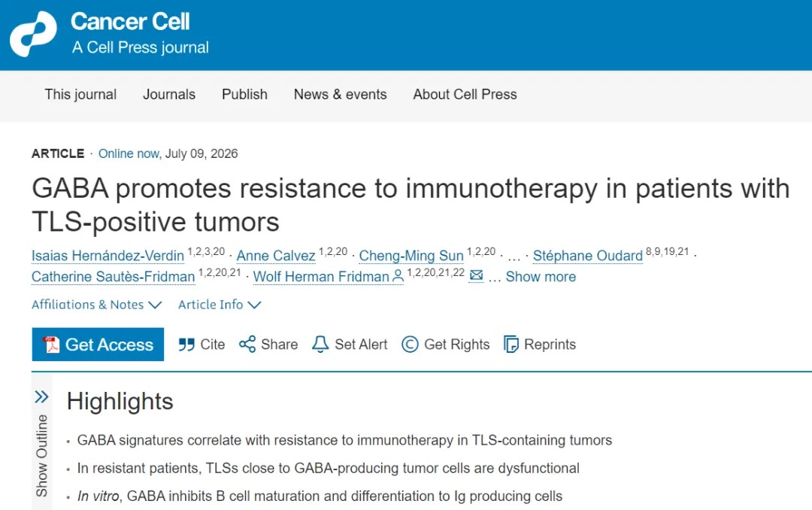The image size is (812, 510).
Task: Click the Get Access PDF button
Action: pos(98,345)
